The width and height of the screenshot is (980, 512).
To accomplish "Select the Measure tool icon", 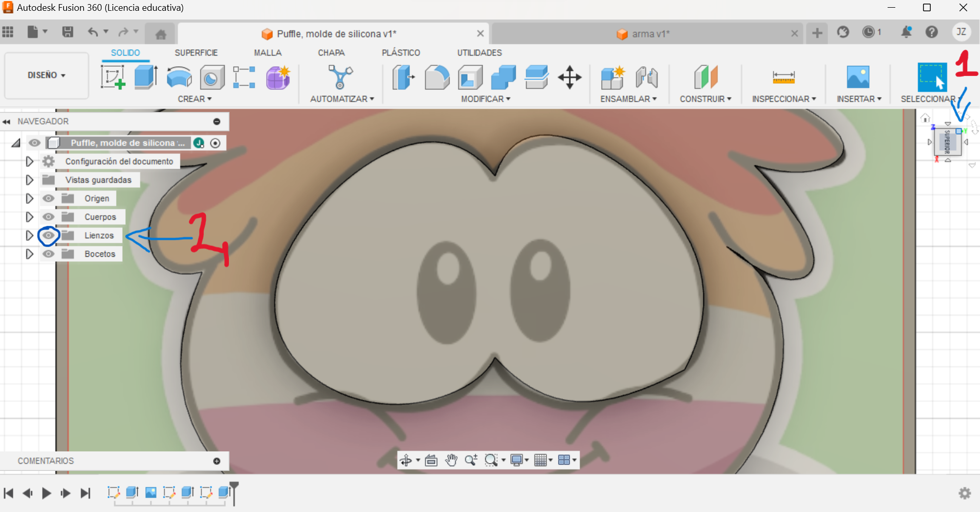I will (783, 78).
